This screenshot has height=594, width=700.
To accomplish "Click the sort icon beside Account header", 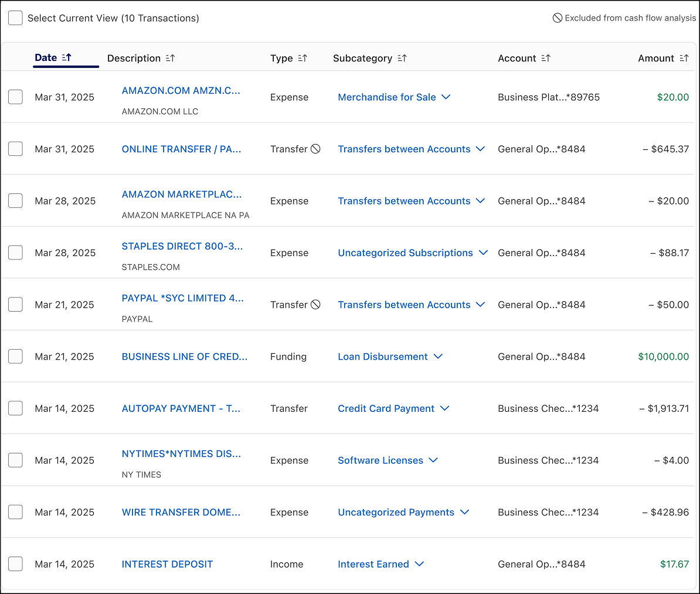I will [x=546, y=58].
